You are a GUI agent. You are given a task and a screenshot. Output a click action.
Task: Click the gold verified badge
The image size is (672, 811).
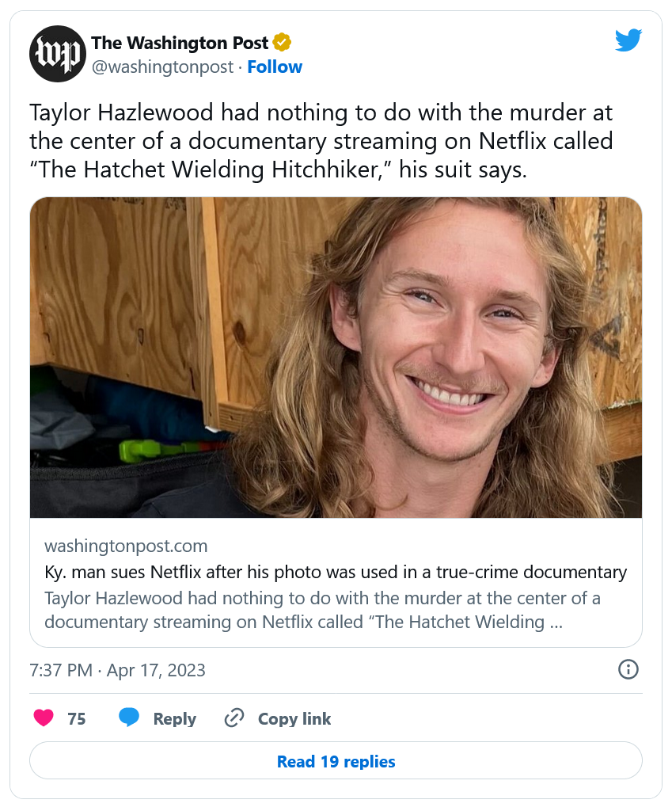[x=282, y=42]
